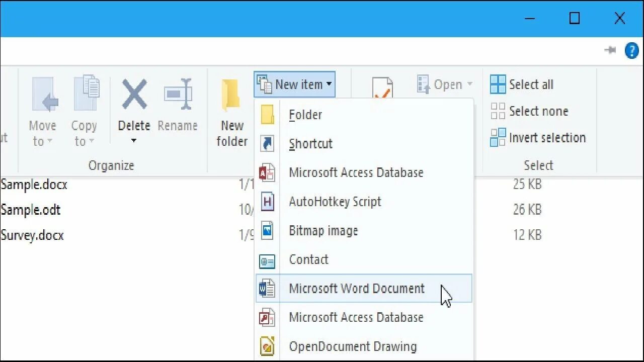The height and width of the screenshot is (362, 644).
Task: Click the Rename label
Action: point(178,126)
